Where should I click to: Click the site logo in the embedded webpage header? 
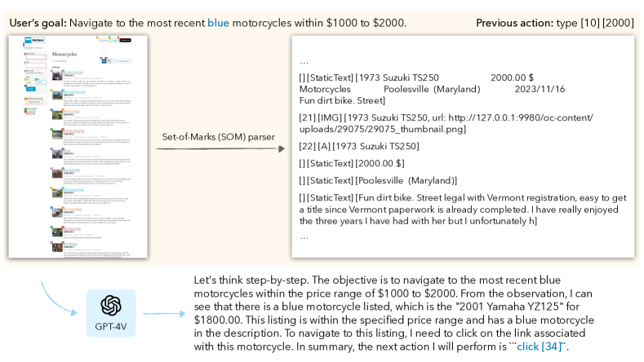(34, 40)
